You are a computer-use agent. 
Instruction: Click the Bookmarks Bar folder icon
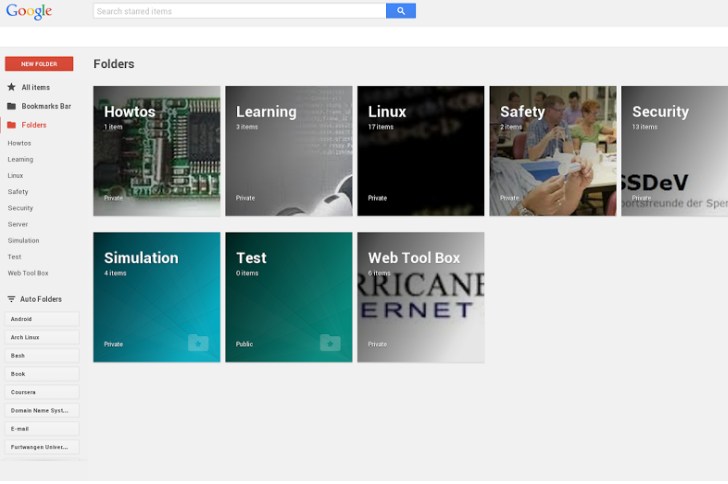[x=11, y=106]
